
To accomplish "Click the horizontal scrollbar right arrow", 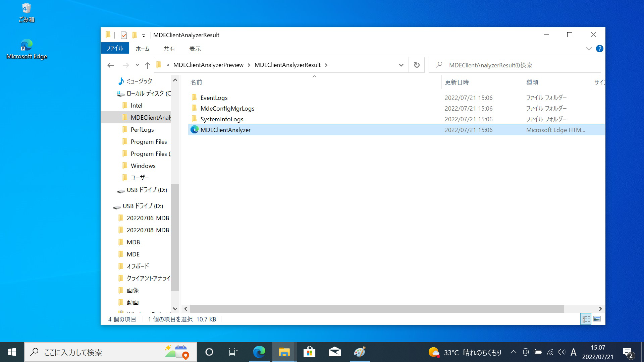I will (x=600, y=309).
